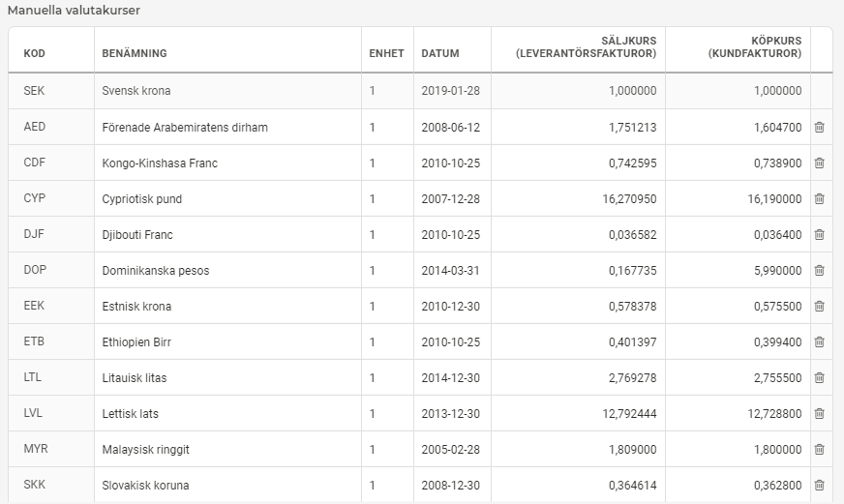Click the date 2007-12-28
844x504 pixels.
click(x=450, y=198)
